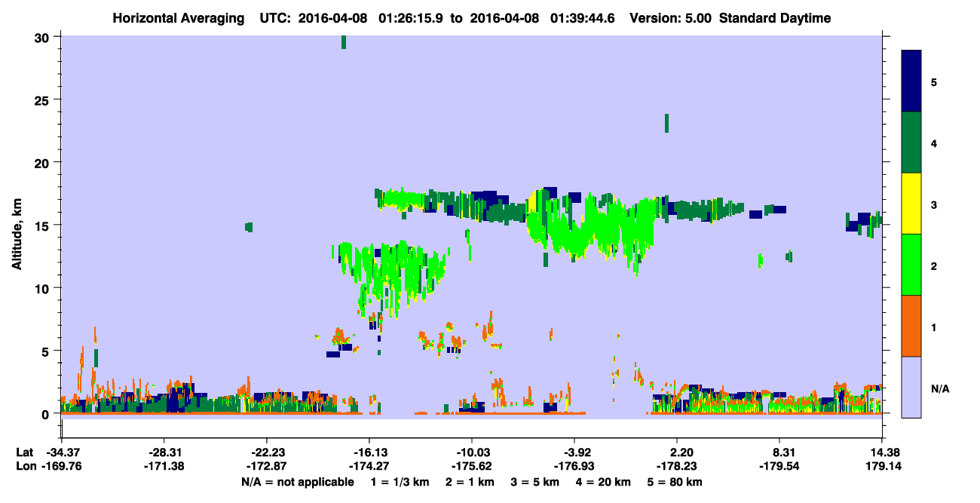This screenshot has height=503, width=980.
Task: Click 'Standard Daytime' in the title
Action: pyautogui.click(x=774, y=18)
